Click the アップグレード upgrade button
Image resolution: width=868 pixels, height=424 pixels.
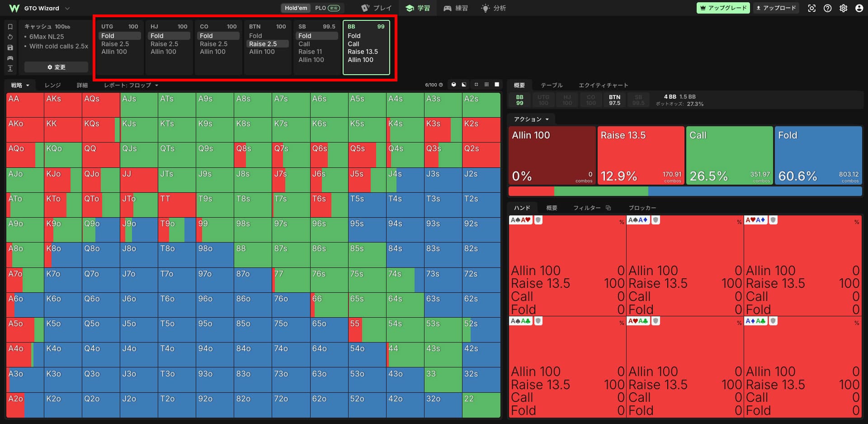tap(723, 8)
